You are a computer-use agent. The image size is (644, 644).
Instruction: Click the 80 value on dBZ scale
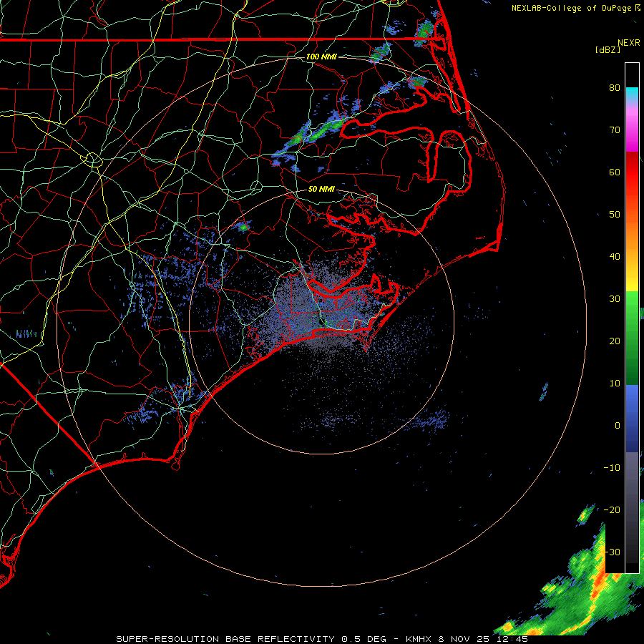point(615,88)
